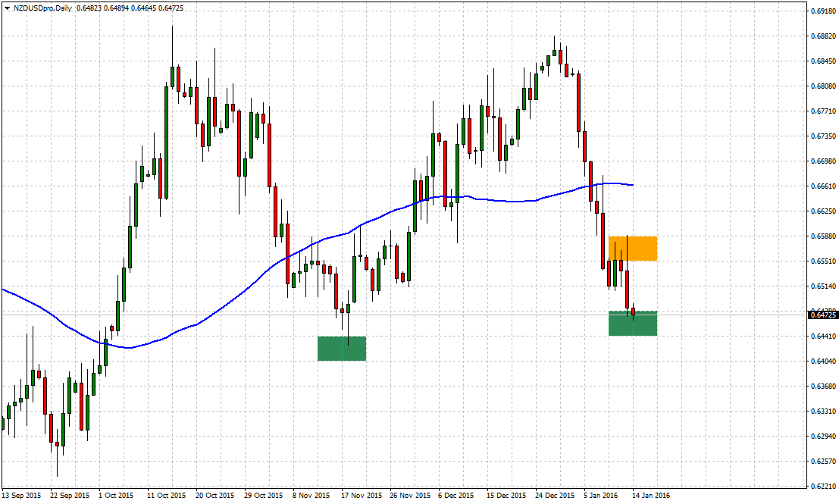The height and width of the screenshot is (504, 839).
Task: Click the 0.65140 price level label
Action: pyautogui.click(x=823, y=286)
